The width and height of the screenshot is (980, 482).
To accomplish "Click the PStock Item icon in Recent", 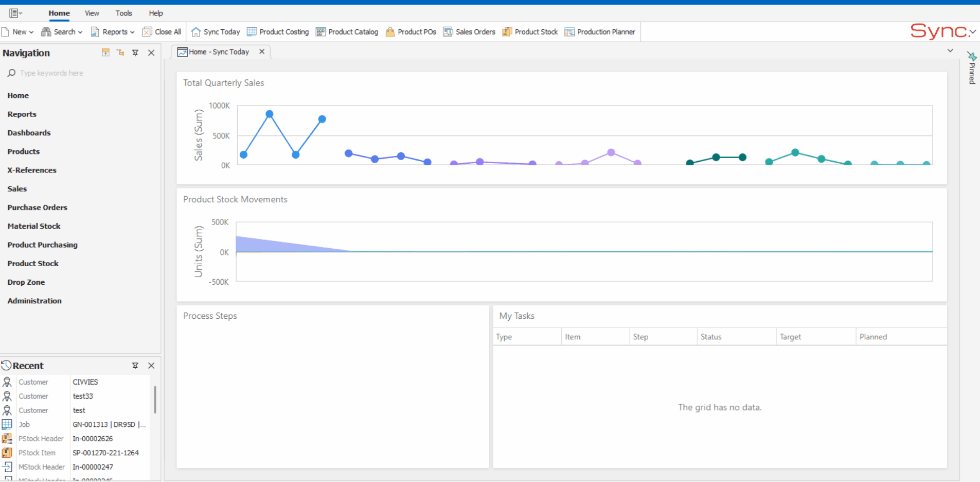I will [x=7, y=453].
